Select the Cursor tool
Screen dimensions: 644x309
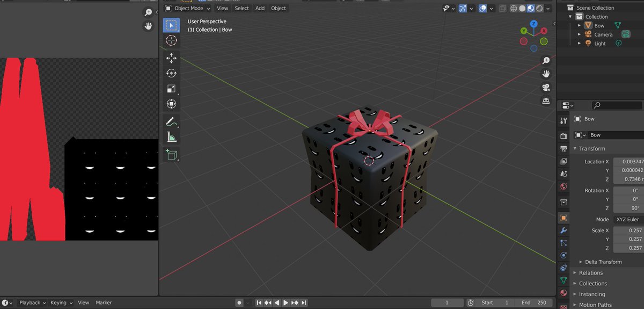pos(171,40)
